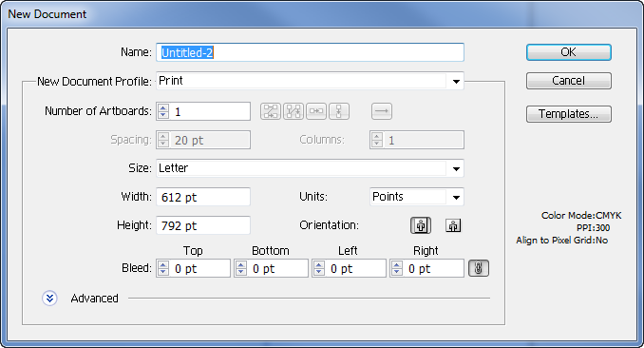
Task: Click the Top bleed stepper arrows
Action: coord(163,268)
